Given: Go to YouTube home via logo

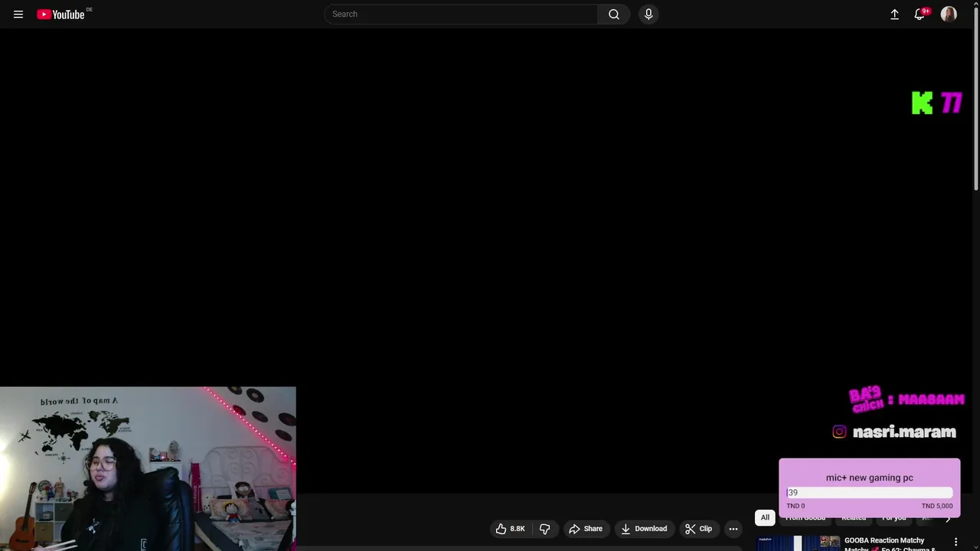Looking at the screenshot, I should pos(60,14).
